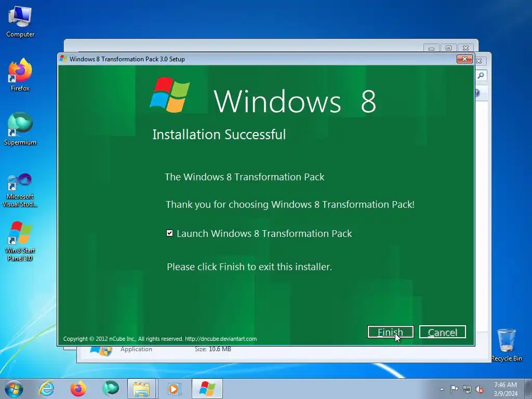Open the network tray icon
532x399 pixels.
click(467, 389)
